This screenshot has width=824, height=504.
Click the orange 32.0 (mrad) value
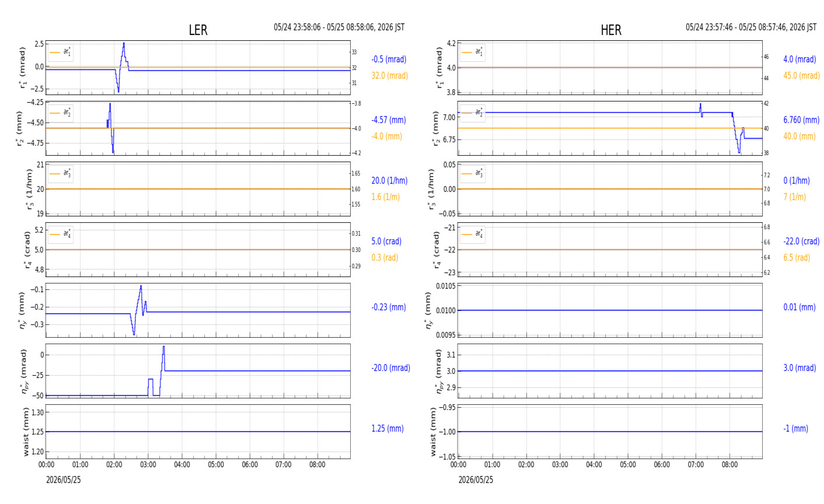click(390, 76)
